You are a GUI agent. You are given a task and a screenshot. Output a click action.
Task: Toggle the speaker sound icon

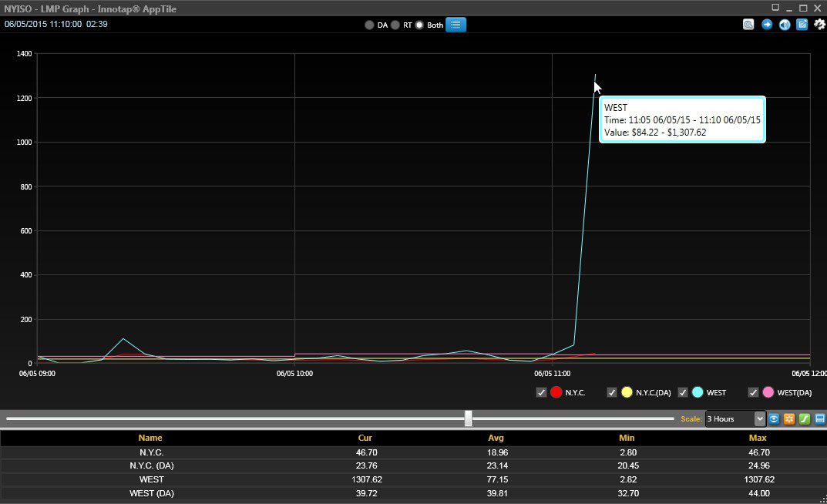coord(785,24)
